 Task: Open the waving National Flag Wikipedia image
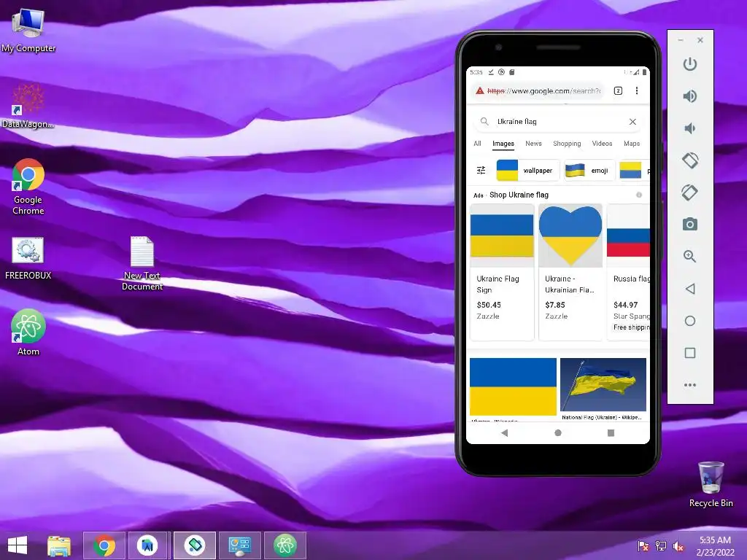[603, 385]
